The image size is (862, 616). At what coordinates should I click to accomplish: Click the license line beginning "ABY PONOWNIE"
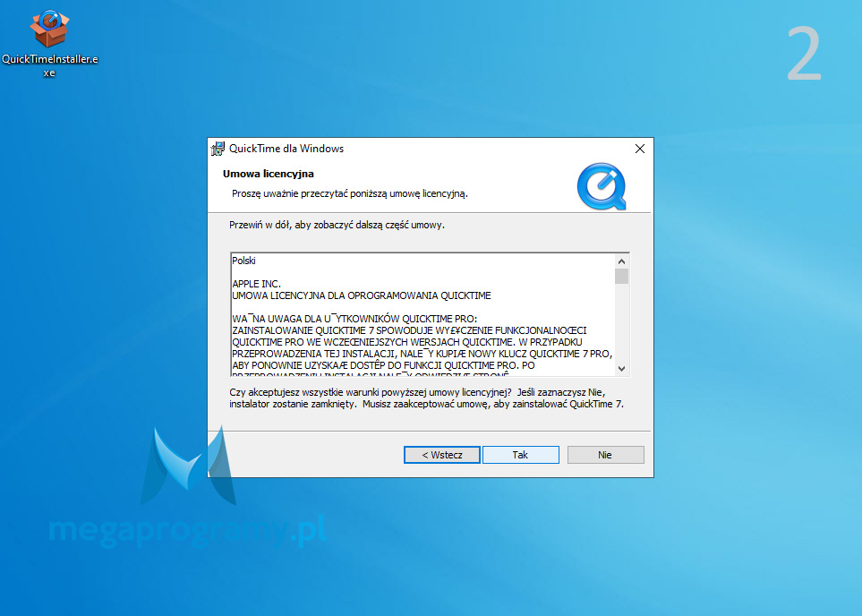(x=384, y=365)
